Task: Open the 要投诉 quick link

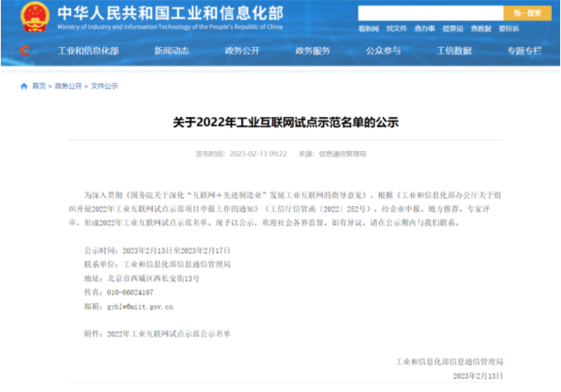Action: 509,29
